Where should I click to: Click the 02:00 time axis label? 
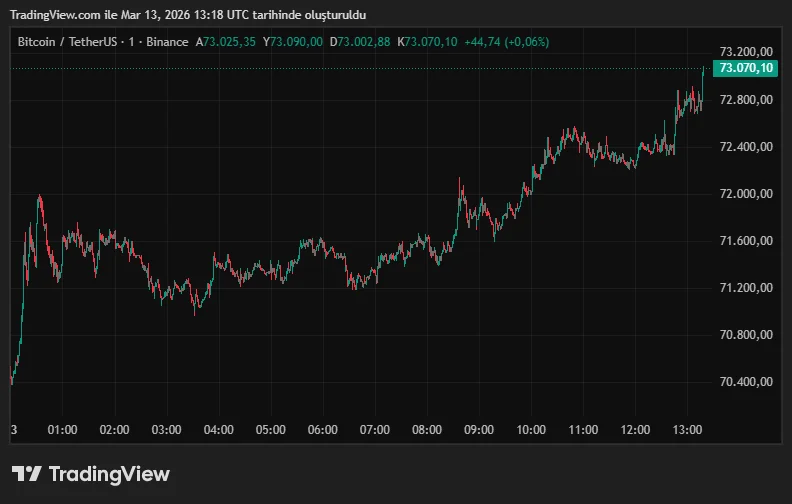pyautogui.click(x=115, y=430)
